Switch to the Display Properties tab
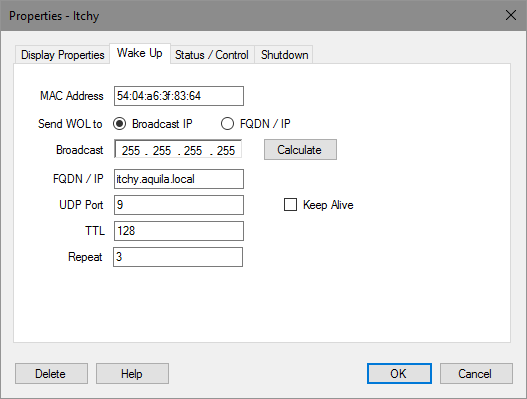 click(63, 54)
